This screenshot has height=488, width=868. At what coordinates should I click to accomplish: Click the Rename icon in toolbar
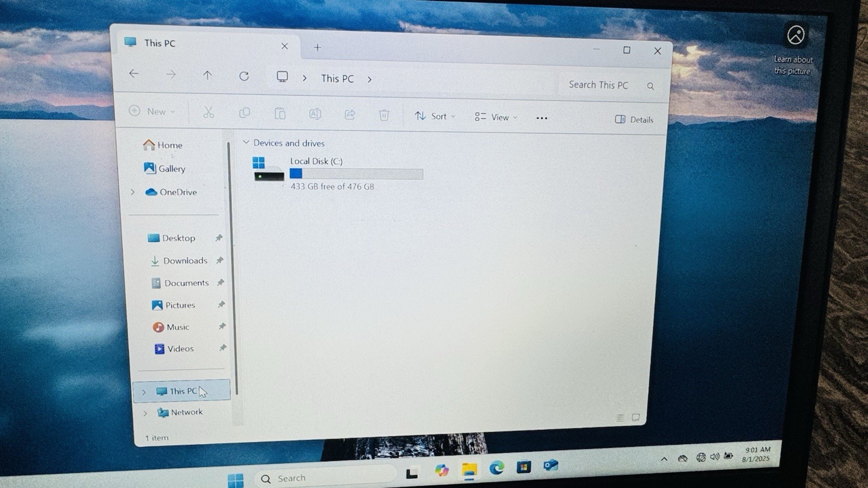[x=315, y=114]
